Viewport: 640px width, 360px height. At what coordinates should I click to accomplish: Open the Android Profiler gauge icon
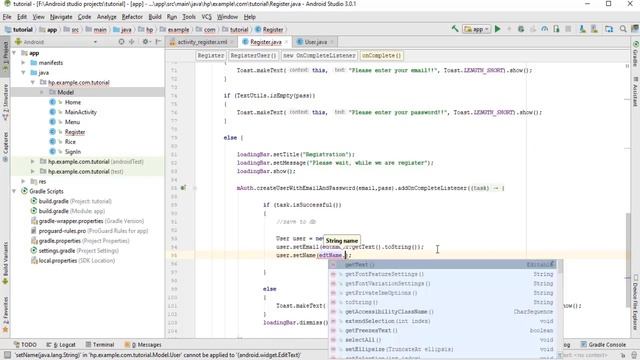point(544,29)
